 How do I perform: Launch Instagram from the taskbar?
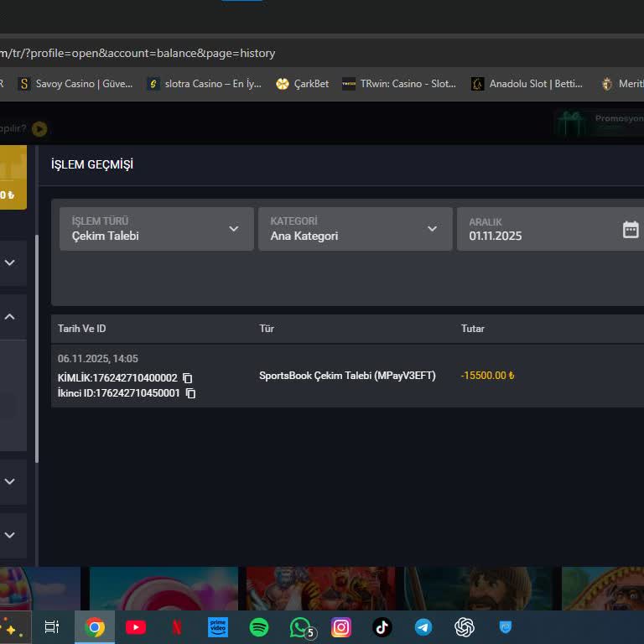pyautogui.click(x=341, y=627)
